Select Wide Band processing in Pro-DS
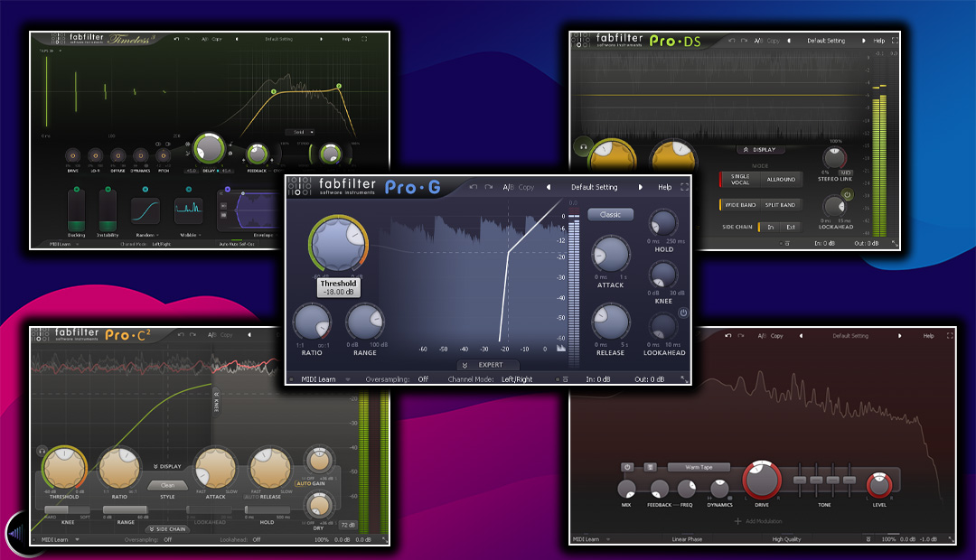976x560 pixels. (739, 205)
